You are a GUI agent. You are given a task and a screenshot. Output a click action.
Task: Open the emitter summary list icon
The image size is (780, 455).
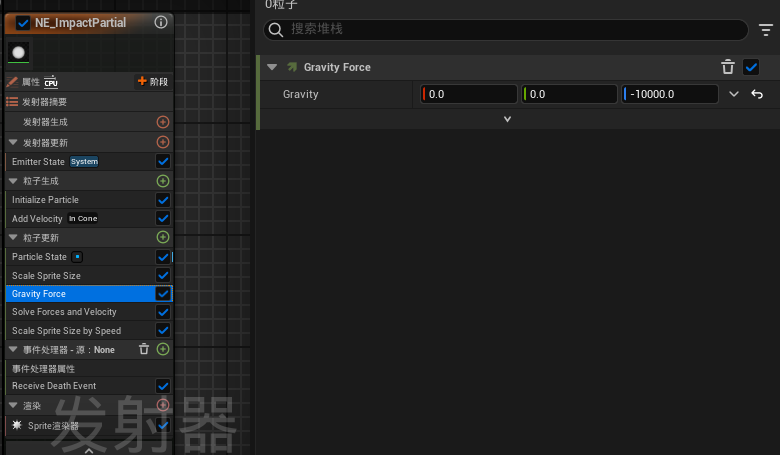[x=12, y=102]
